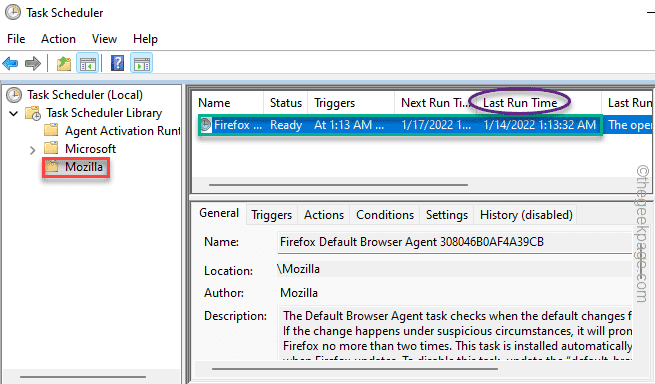Click the Microsoft folder icon

[51, 148]
